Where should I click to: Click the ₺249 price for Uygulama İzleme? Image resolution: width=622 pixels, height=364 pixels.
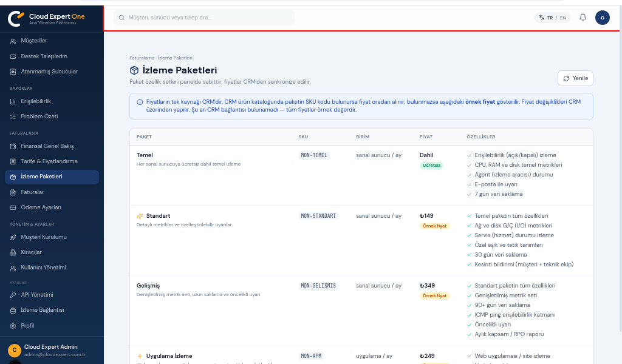point(427,356)
